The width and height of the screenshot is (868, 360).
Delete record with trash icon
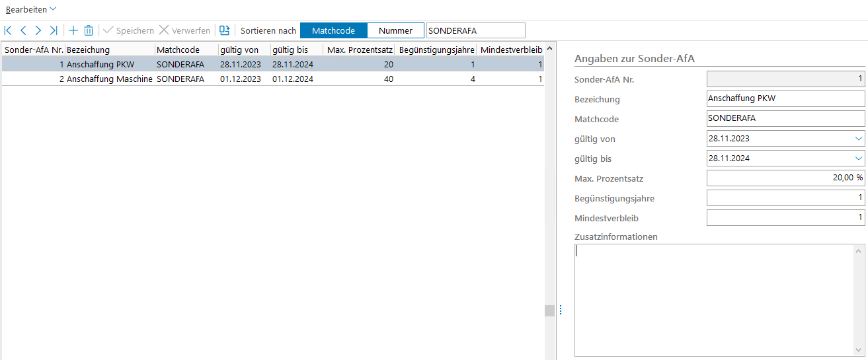pos(89,30)
